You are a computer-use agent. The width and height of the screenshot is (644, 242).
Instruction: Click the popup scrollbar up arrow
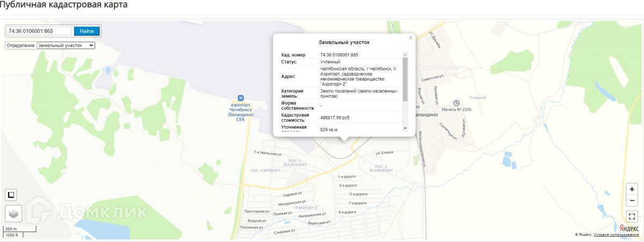(x=405, y=54)
